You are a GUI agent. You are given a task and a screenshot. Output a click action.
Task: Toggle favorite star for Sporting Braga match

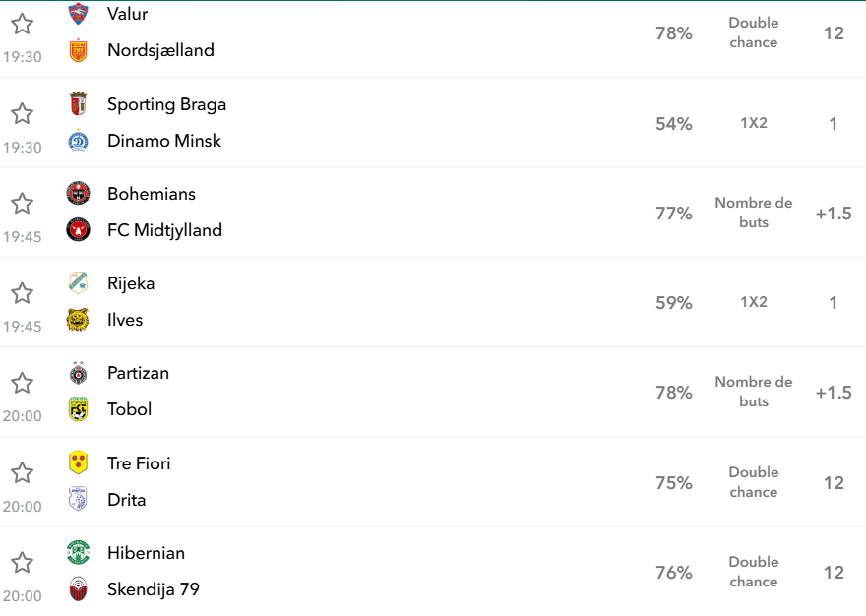[22, 114]
